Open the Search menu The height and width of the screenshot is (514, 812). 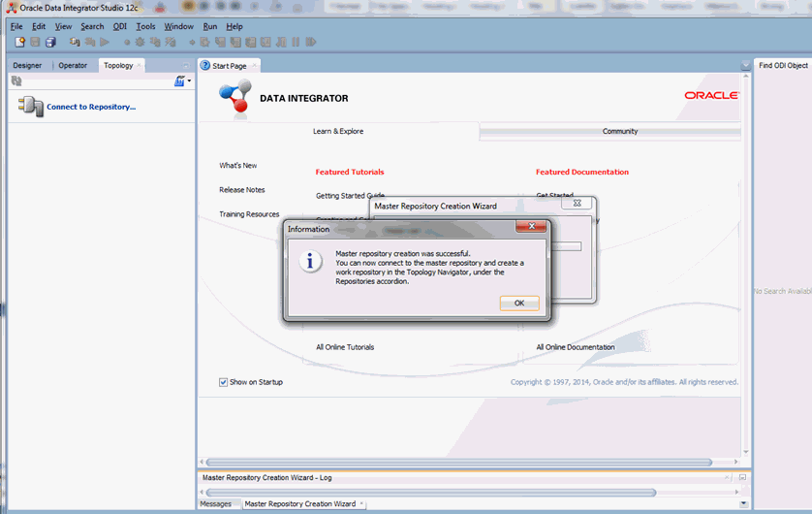(92, 26)
